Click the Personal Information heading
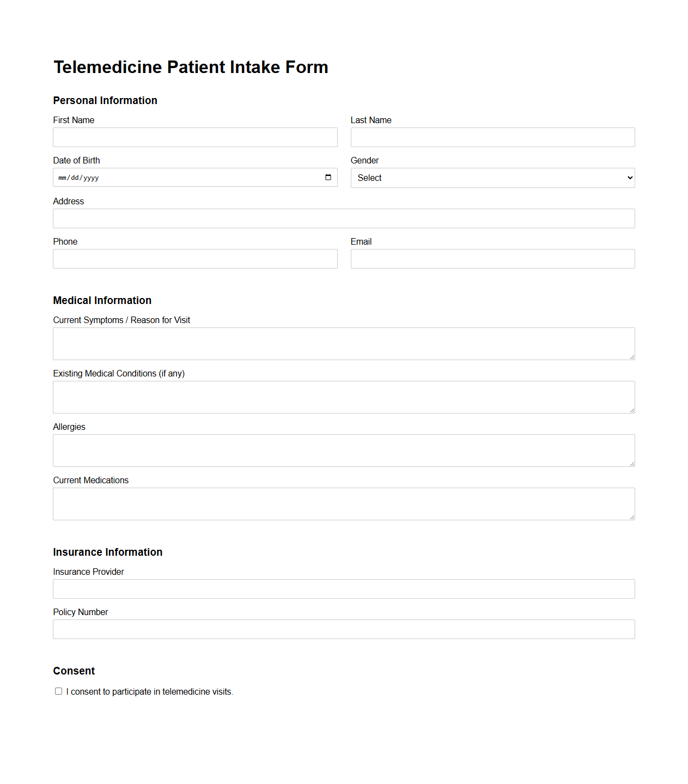688x784 pixels. [105, 100]
